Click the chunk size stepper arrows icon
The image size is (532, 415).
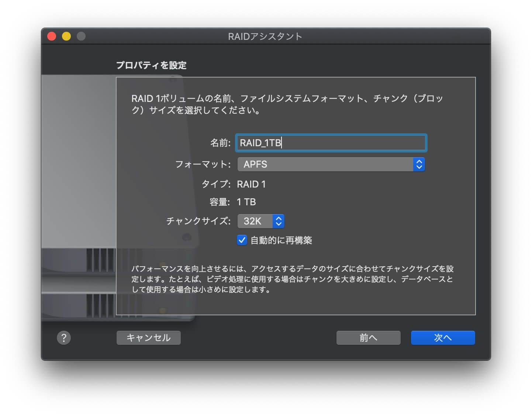[x=279, y=221]
